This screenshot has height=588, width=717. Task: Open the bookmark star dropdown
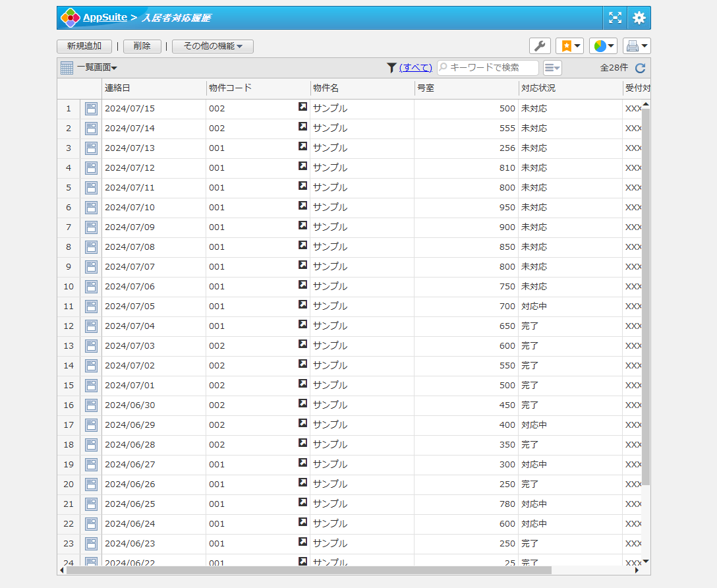click(x=569, y=45)
